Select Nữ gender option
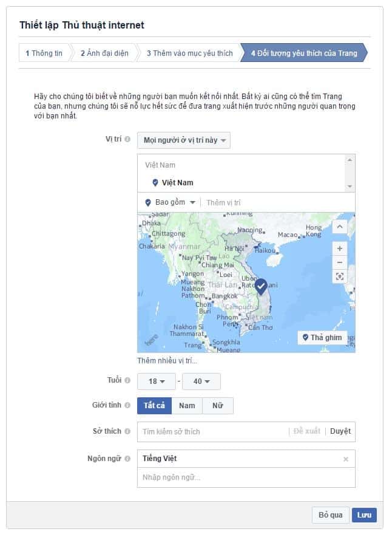The height and width of the screenshot is (537, 392). 218,406
